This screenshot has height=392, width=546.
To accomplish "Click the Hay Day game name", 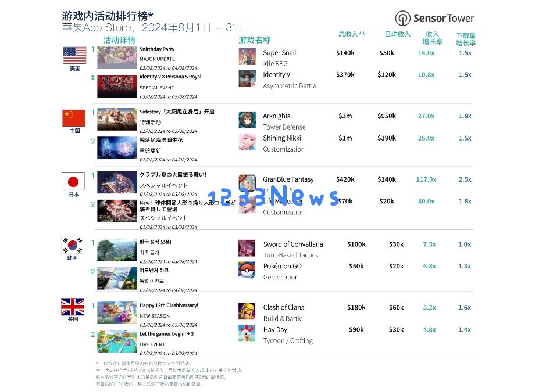I will point(275,330).
